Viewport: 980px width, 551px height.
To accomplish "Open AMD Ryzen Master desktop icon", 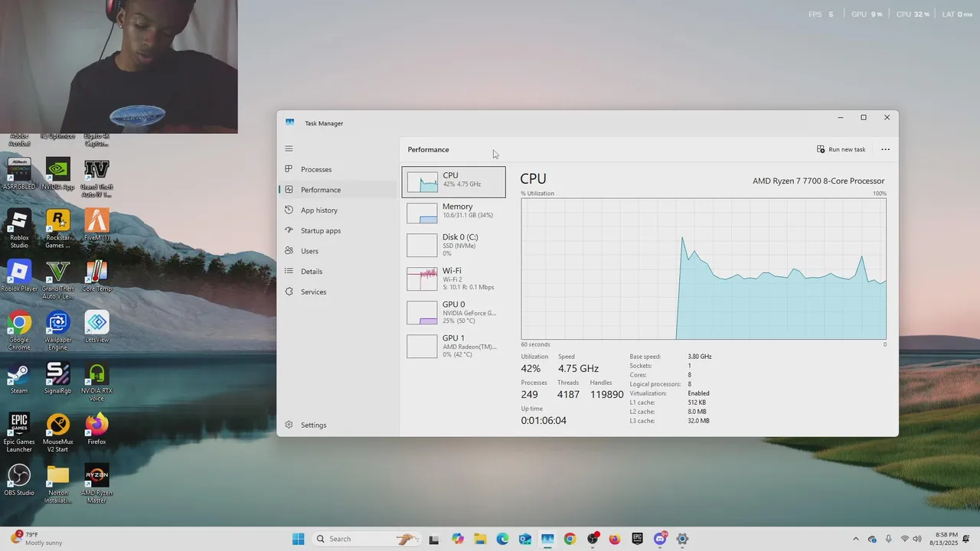I will click(96, 484).
